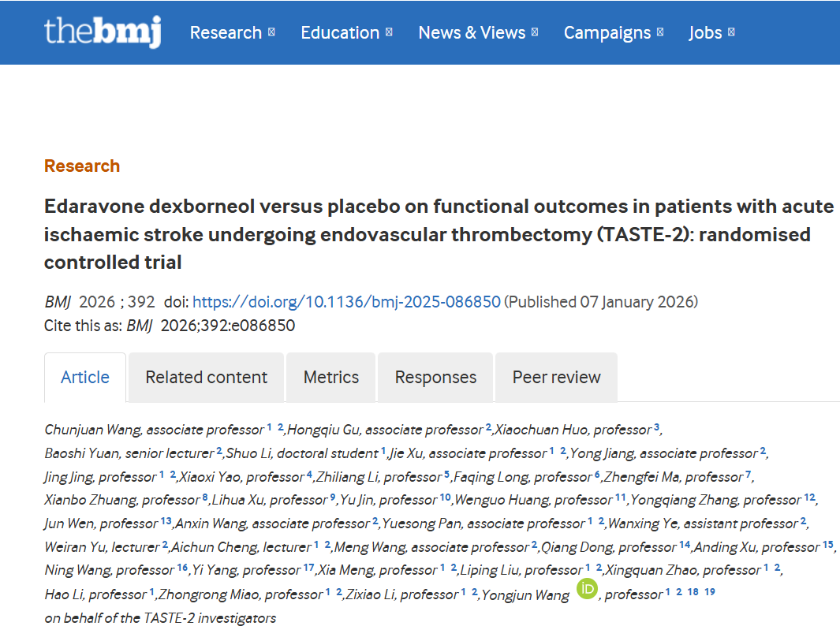Click affiliation 19 for Yongjun Wang
This screenshot has height=626, width=840.
pos(710,591)
